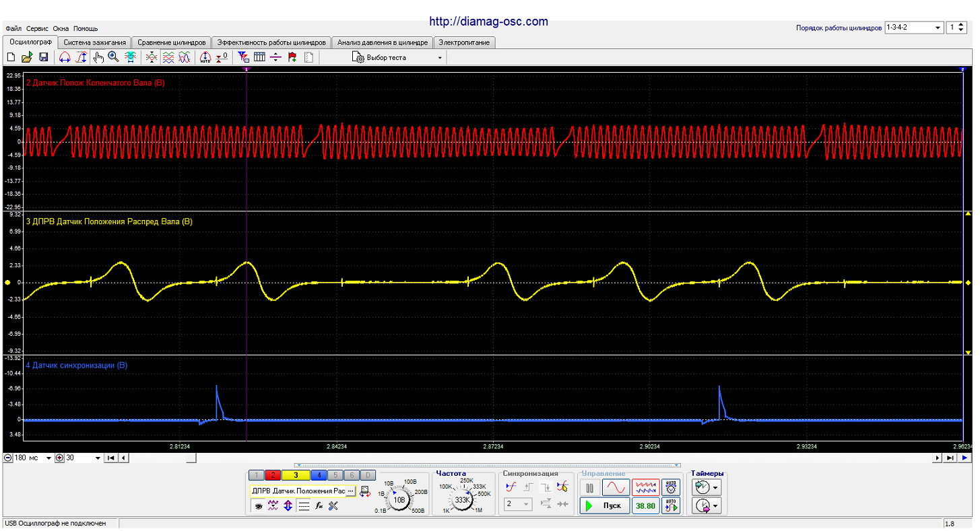The width and height of the screenshot is (980, 531).
Task: Click the pause button in Управление
Action: (589, 488)
